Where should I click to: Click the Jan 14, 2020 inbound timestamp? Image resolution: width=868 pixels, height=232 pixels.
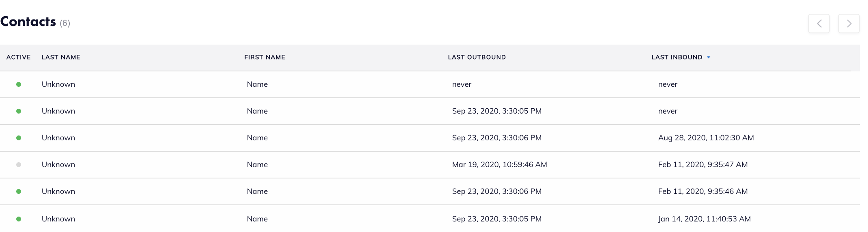704,219
